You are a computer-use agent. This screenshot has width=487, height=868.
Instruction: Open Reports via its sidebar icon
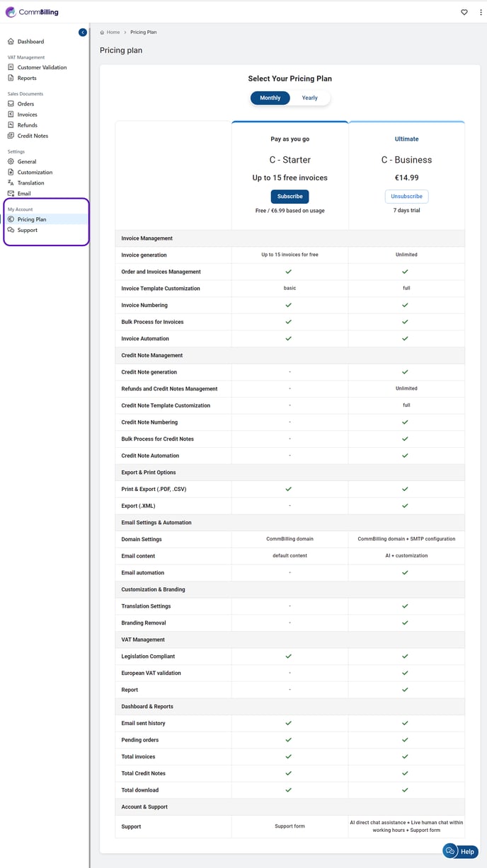11,78
